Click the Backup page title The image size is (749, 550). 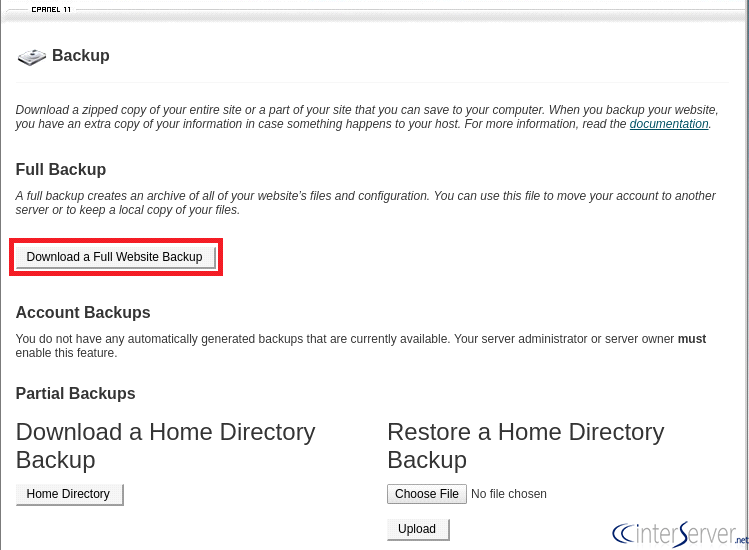[81, 56]
